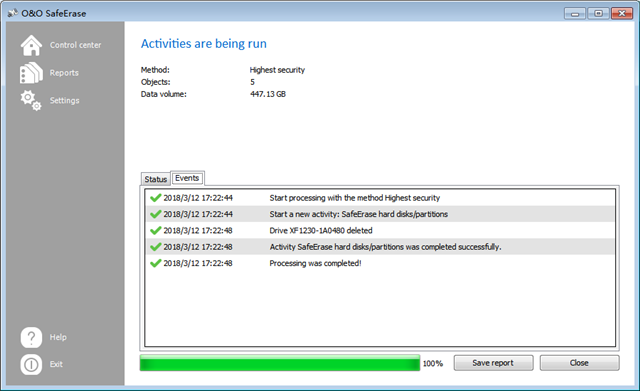Click the Help question mark icon
Screen dimensions: 640x391
click(31, 338)
